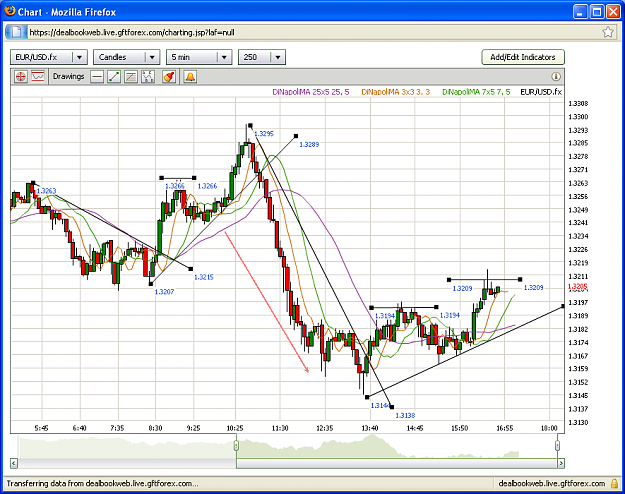
Task: Bookmark page with the star icon
Action: point(608,32)
